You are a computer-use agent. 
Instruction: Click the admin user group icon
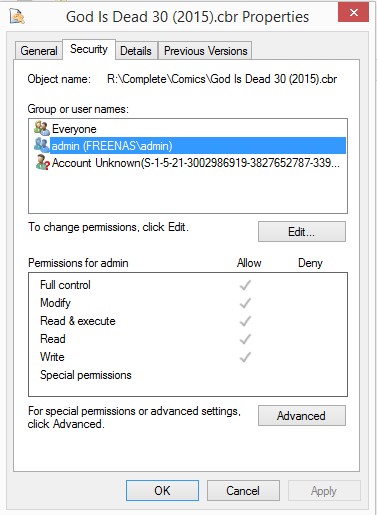tap(42, 145)
